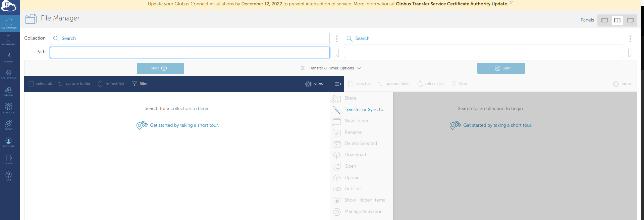Click the right collection Search field

click(483, 39)
